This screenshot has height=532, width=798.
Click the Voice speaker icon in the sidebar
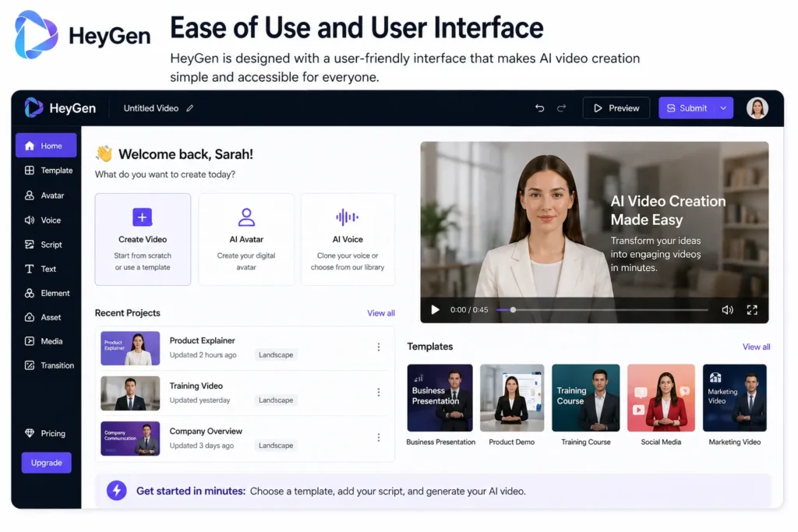pos(30,220)
